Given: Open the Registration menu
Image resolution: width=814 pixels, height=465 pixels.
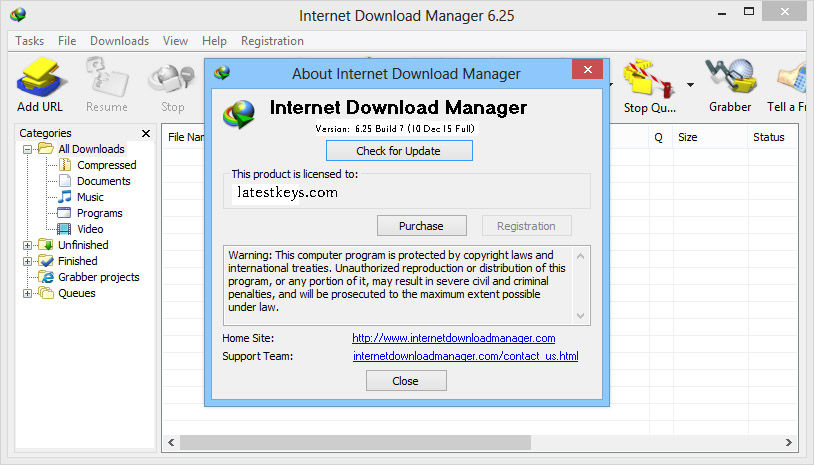Looking at the screenshot, I should tap(272, 40).
